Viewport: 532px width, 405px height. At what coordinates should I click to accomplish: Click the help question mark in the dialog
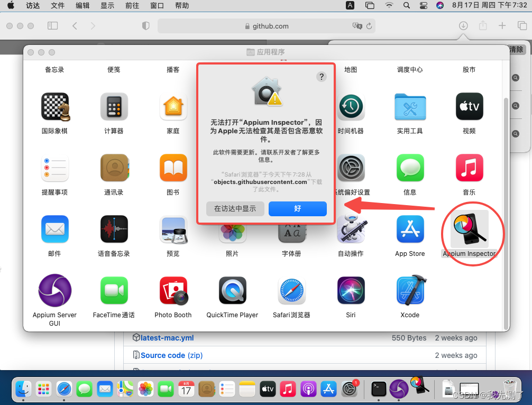(322, 77)
